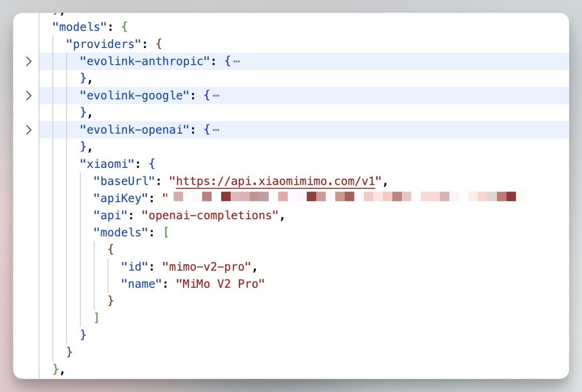Click the opening brace after "xiaomi"
The height and width of the screenshot is (392, 582).
152,163
